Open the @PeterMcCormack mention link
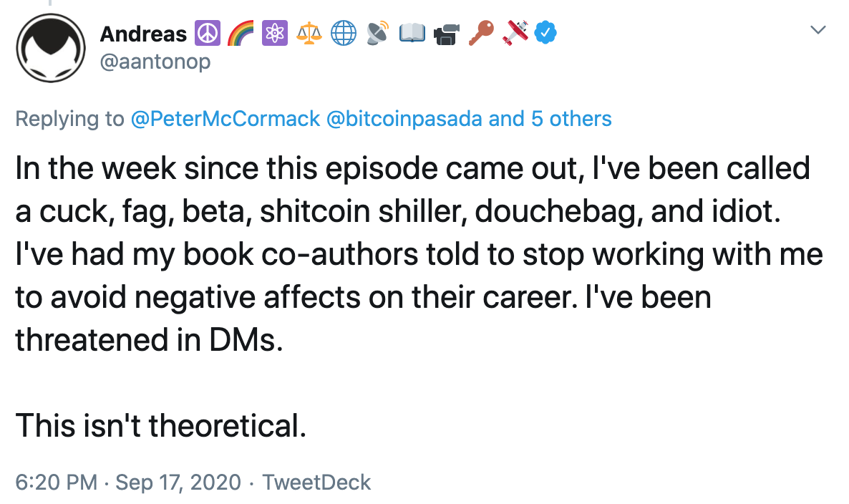The image size is (849, 504). click(225, 119)
